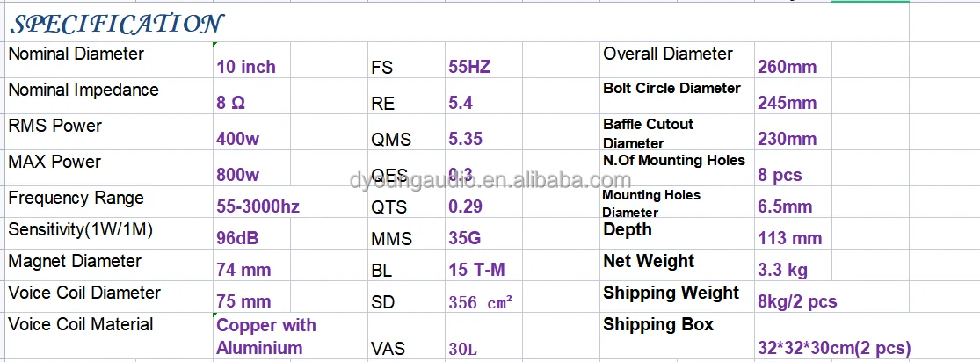
Task: Click the Copper with Aluminium cell
Action: point(266,337)
